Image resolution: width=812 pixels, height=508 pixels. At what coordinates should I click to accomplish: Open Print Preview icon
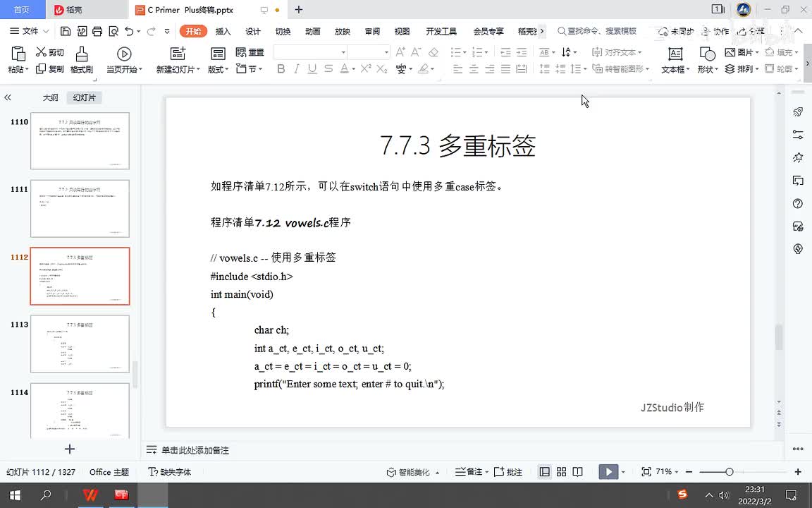click(x=113, y=31)
